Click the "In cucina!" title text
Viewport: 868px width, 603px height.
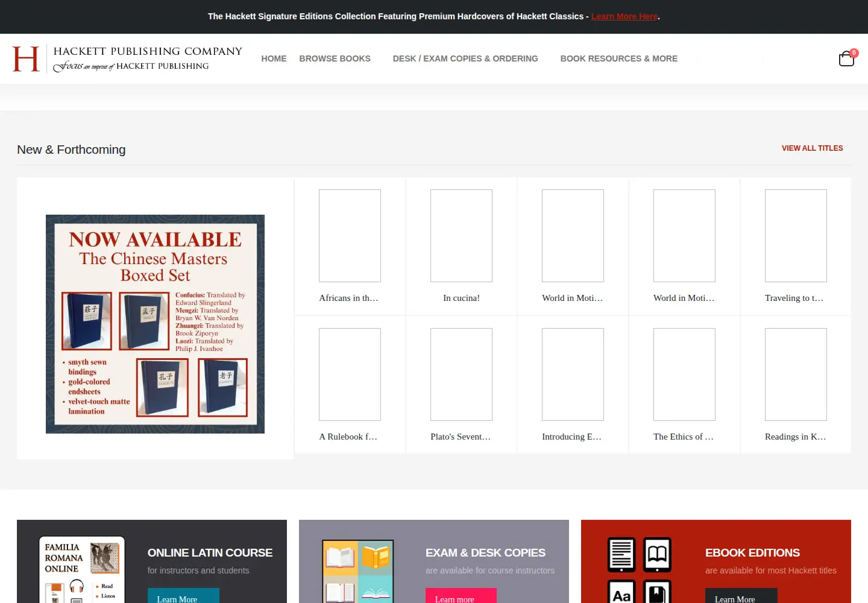coord(461,298)
